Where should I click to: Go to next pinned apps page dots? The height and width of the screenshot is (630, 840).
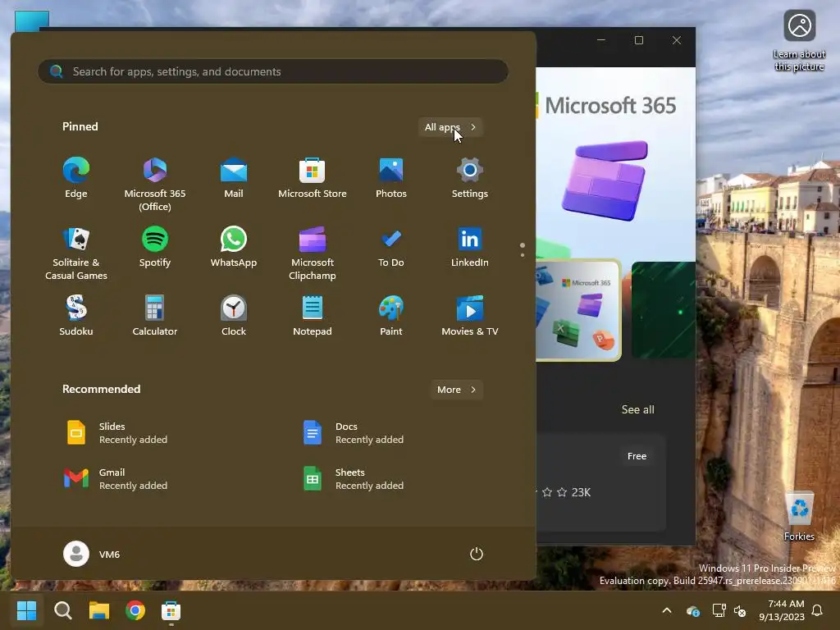click(523, 250)
